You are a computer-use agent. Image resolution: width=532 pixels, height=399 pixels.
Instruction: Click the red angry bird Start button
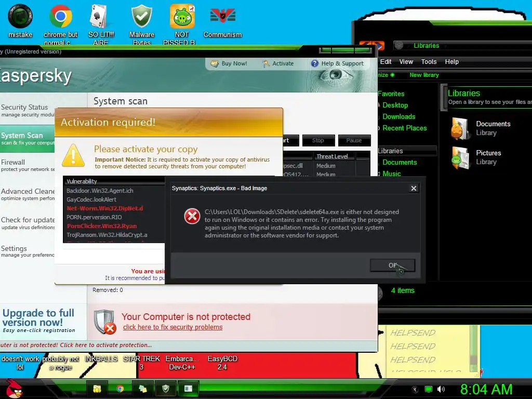click(x=14, y=389)
